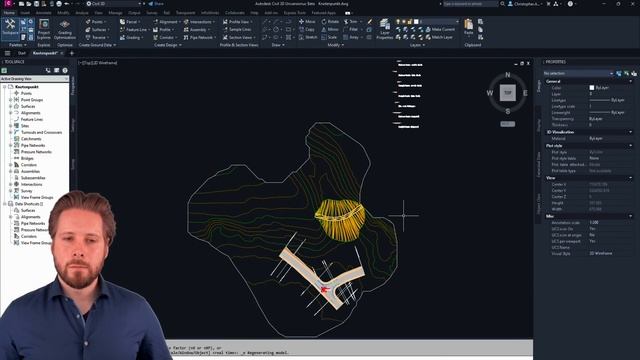Image resolution: width=640 pixels, height=360 pixels.
Task: Click the Intersections ribbon button
Action: [x=200, y=22]
